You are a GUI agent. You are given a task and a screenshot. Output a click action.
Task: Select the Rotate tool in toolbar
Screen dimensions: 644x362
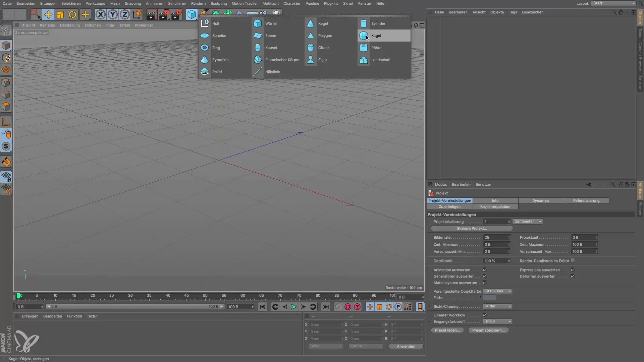click(72, 14)
